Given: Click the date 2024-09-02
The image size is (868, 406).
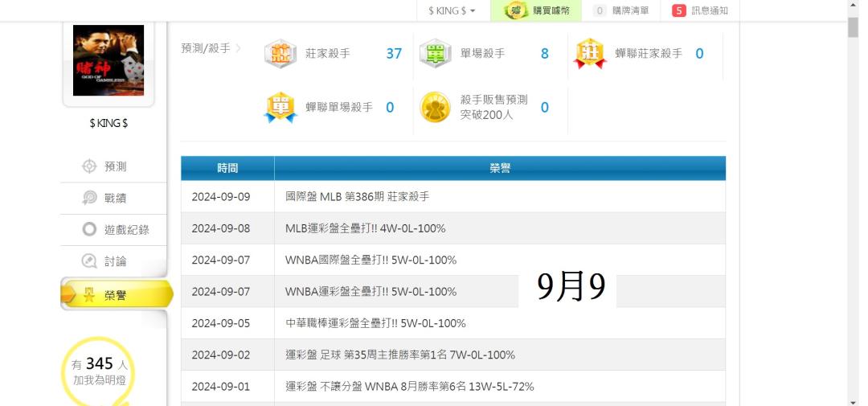Looking at the screenshot, I should tap(221, 355).
